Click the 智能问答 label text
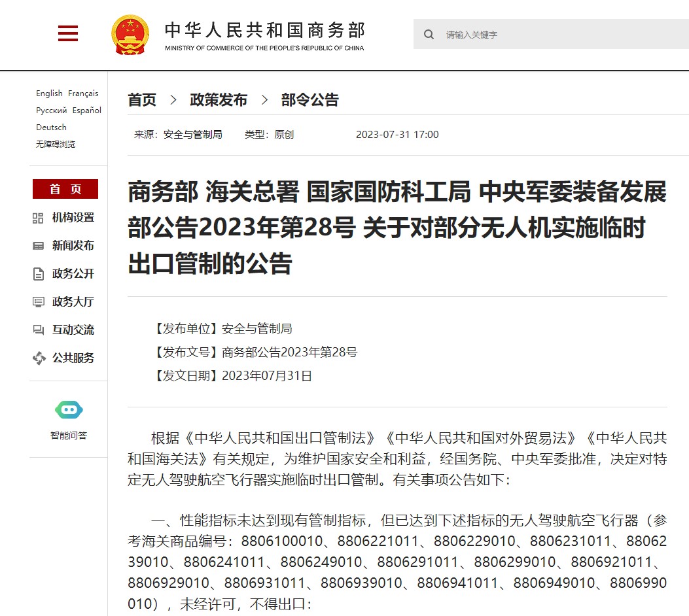This screenshot has height=616, width=689. pos(69,436)
